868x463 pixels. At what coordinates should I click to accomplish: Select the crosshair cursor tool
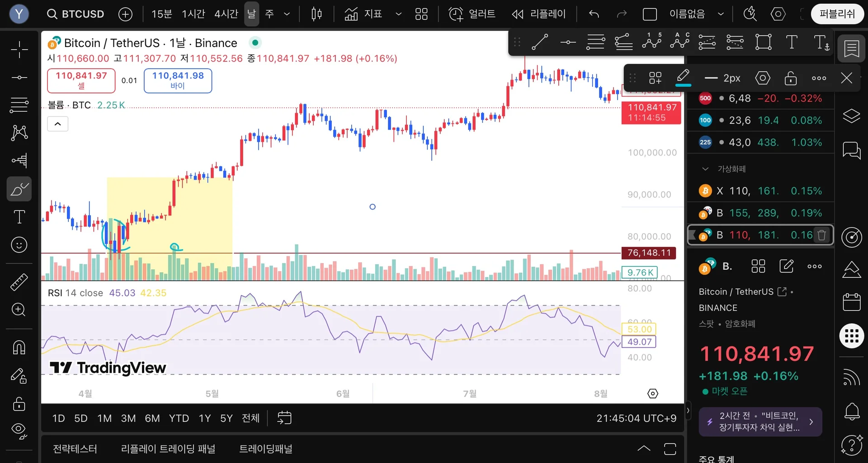pos(19,49)
